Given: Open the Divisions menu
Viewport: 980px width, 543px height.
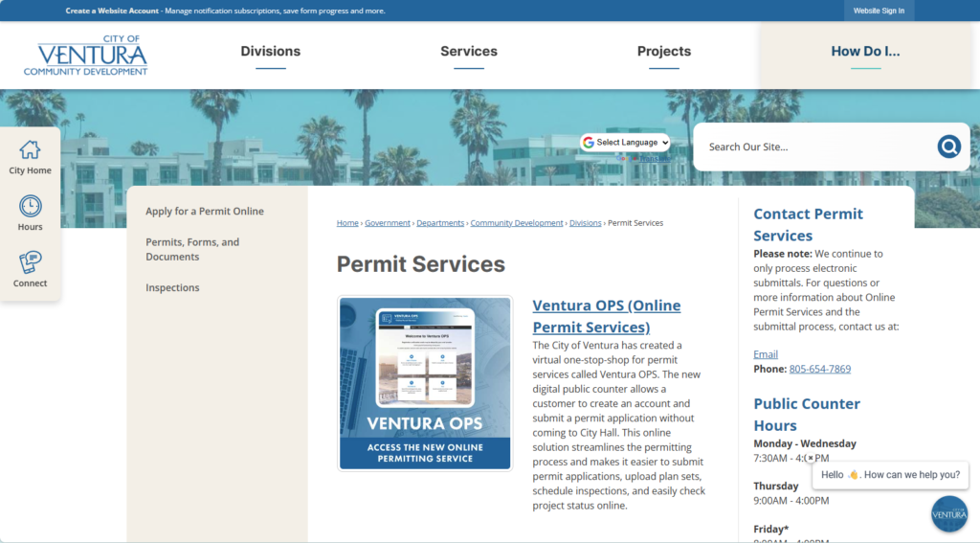Looking at the screenshot, I should [271, 52].
